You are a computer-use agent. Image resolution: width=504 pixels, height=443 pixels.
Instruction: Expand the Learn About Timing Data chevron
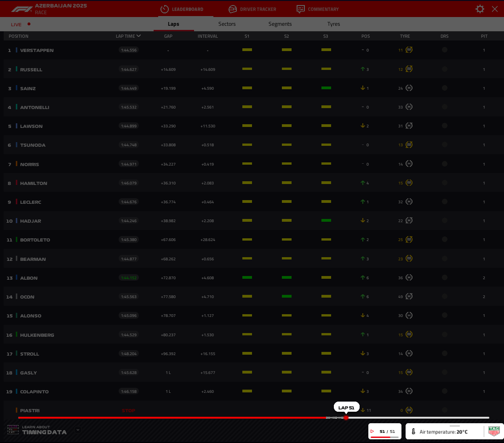pyautogui.click(x=78, y=430)
